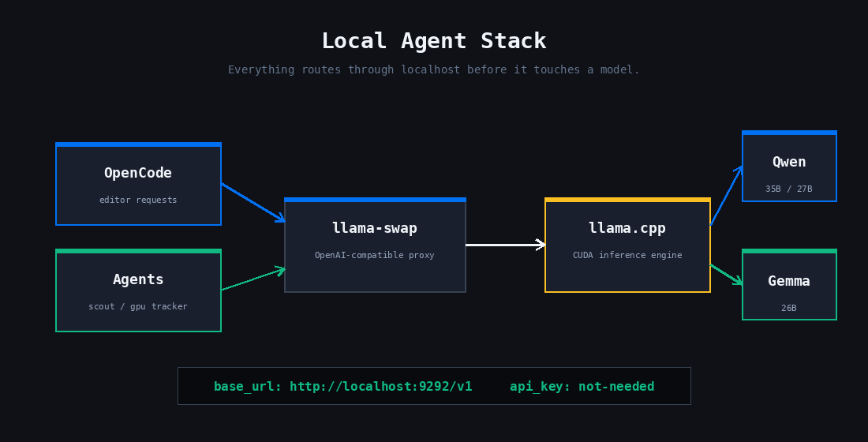Select the Agents box

tap(138, 290)
